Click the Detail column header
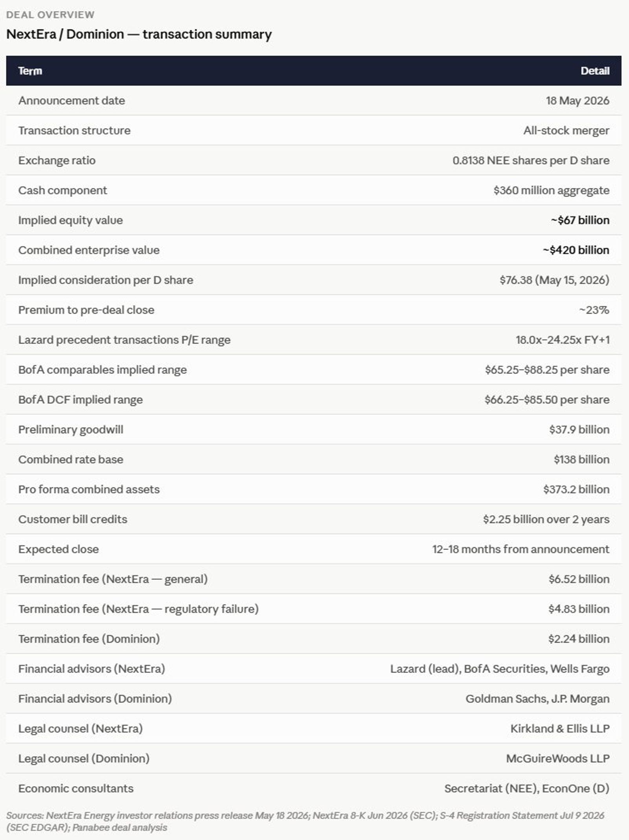The height and width of the screenshot is (840, 629). [595, 71]
